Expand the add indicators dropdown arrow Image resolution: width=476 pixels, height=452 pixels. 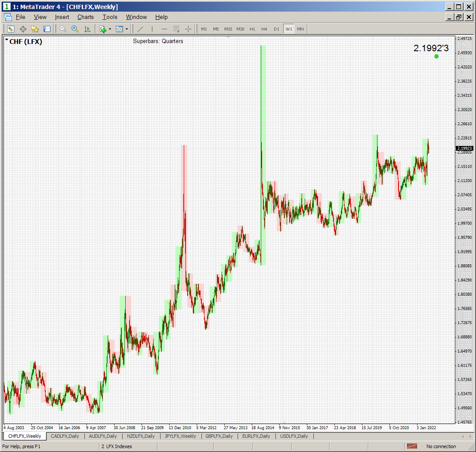(x=110, y=29)
